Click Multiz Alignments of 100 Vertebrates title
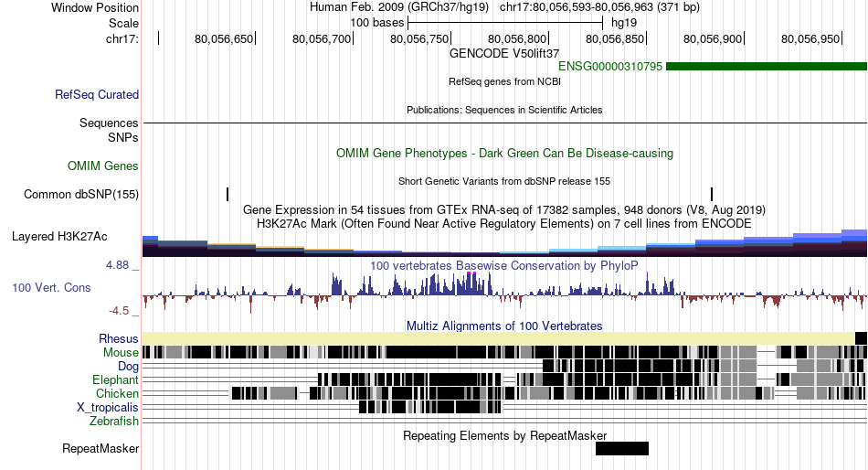This screenshot has height=470, width=868. [x=504, y=326]
